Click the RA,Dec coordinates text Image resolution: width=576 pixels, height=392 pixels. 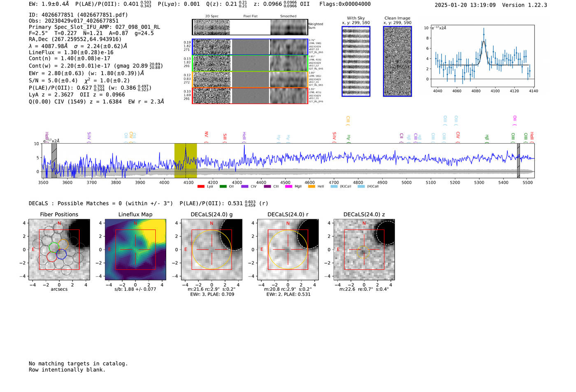click(x=75, y=39)
